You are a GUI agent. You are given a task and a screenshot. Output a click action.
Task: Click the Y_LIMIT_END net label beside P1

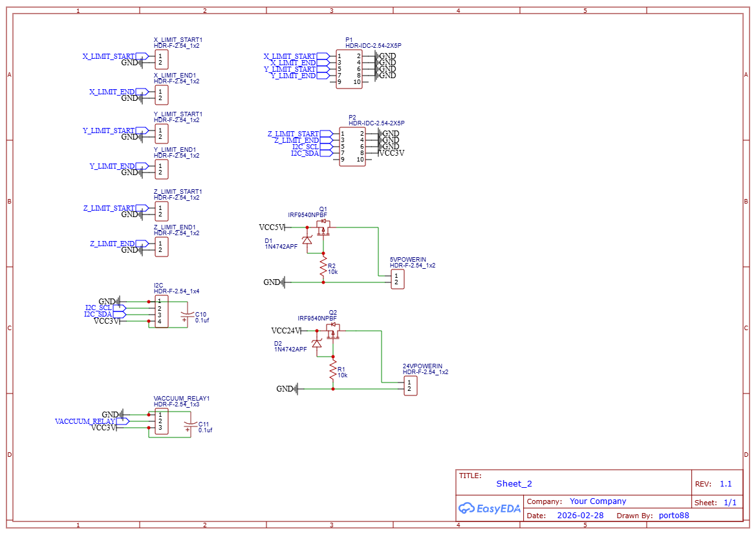293,76
